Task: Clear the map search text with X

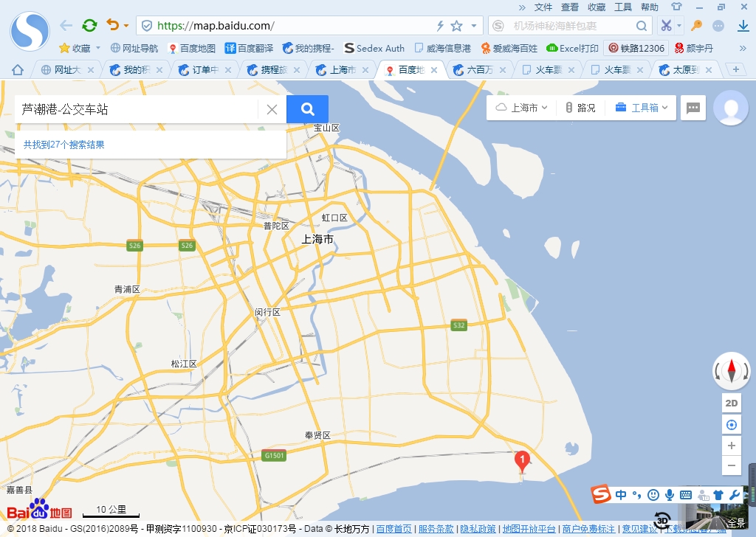Action: (272, 110)
